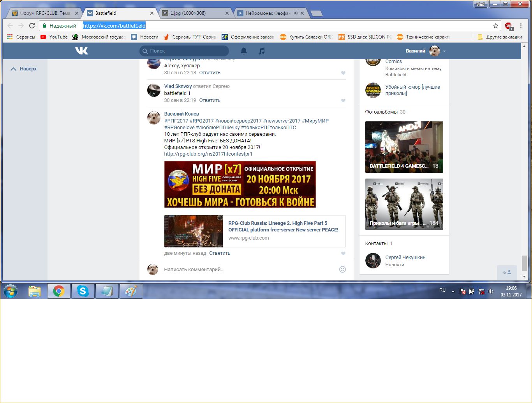Screen dimensions: 532x403
Task: Show hidden system tray icons arrow
Action: (x=453, y=291)
